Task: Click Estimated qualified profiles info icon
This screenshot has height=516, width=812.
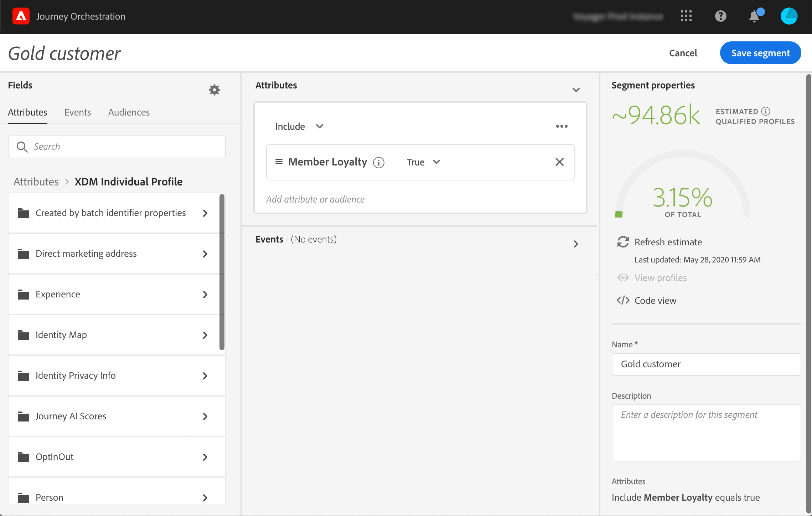Action: tap(766, 111)
